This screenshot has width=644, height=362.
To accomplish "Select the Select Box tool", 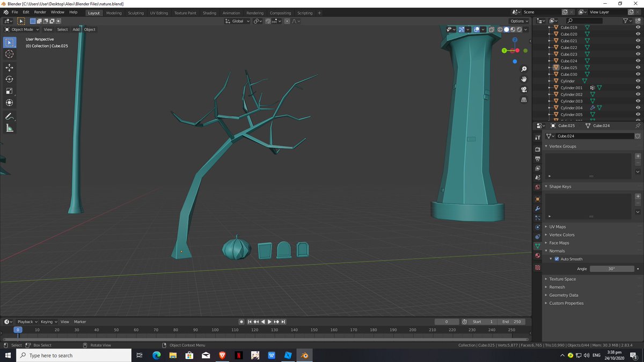I will [x=9, y=42].
